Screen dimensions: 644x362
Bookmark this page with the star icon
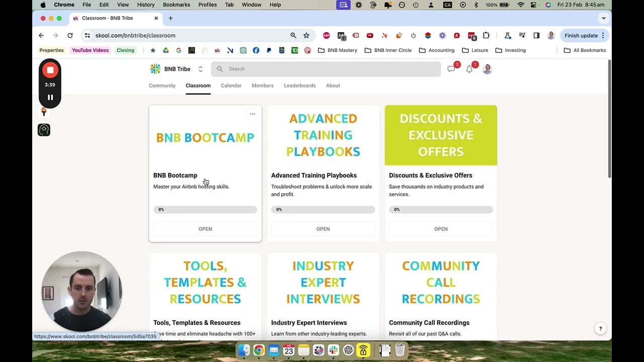[x=306, y=36]
